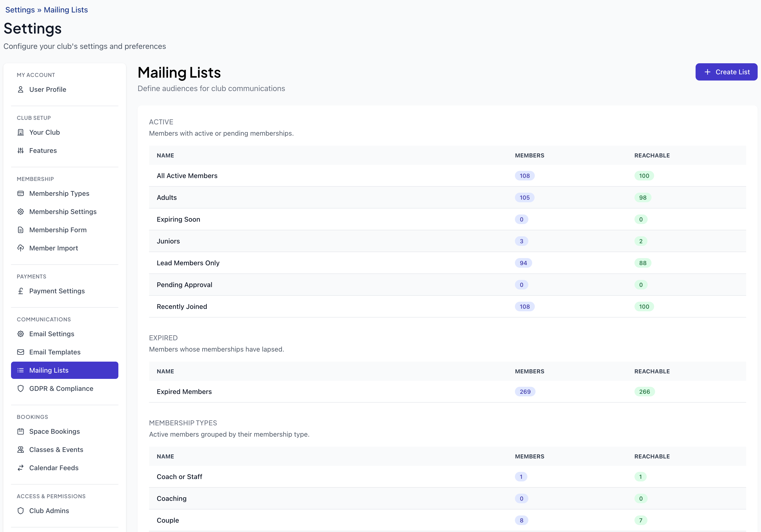The width and height of the screenshot is (761, 532).
Task: Open Member Import page
Action: tap(65, 248)
